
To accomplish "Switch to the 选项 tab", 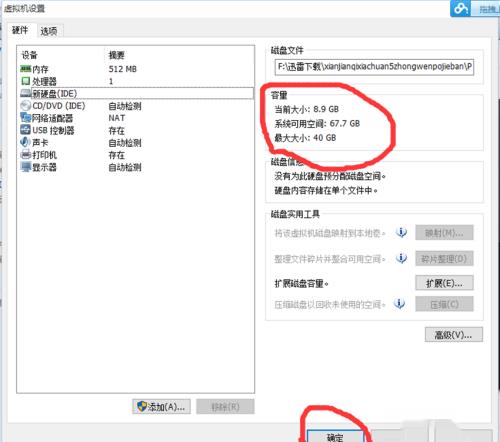I will (49, 31).
